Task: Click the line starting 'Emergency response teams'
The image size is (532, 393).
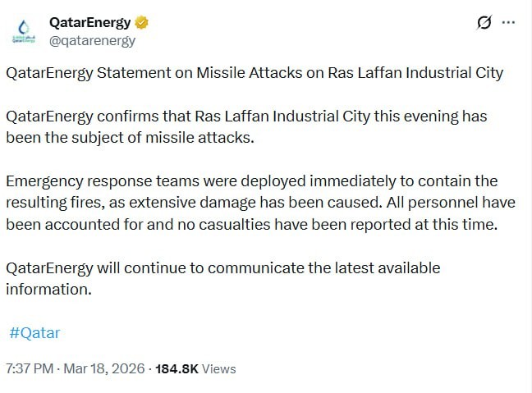Action: pos(252,181)
